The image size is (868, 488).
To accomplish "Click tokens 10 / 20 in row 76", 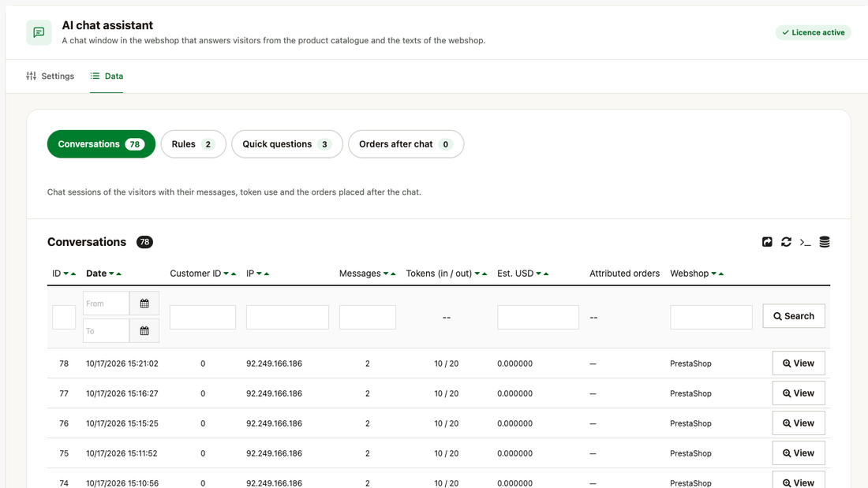I will click(446, 423).
